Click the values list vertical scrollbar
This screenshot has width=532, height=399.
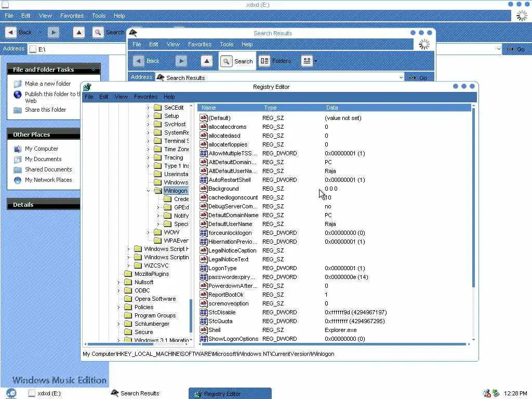point(474,198)
